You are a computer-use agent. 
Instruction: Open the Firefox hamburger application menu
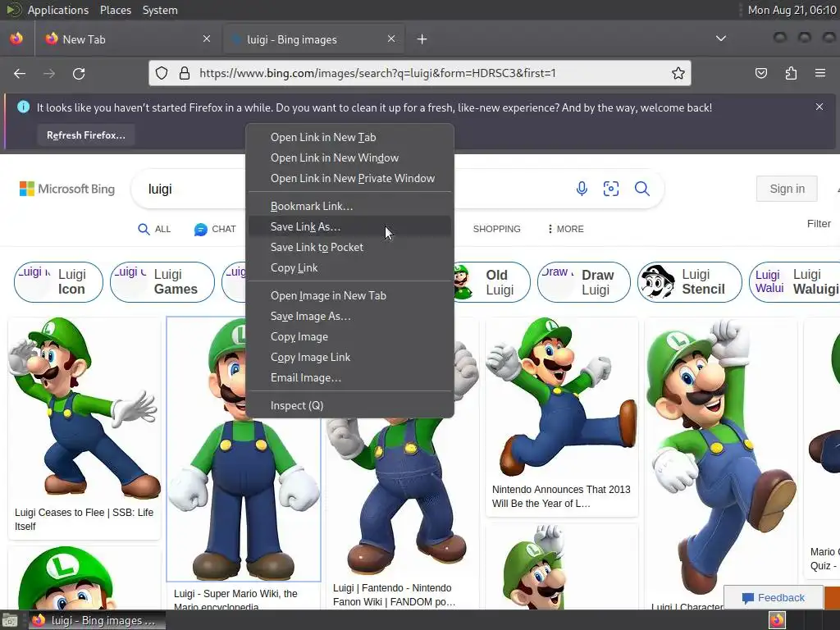pyautogui.click(x=820, y=73)
